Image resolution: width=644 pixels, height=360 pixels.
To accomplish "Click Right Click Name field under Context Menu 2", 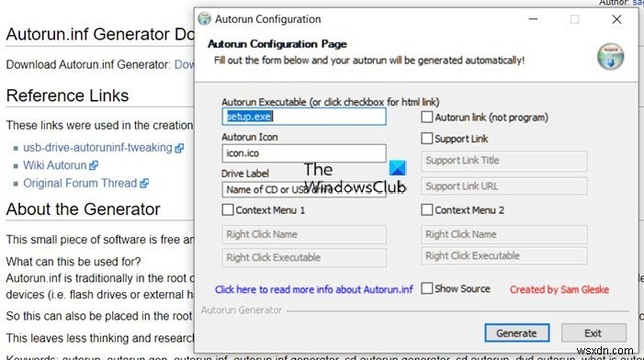I will point(504,234).
